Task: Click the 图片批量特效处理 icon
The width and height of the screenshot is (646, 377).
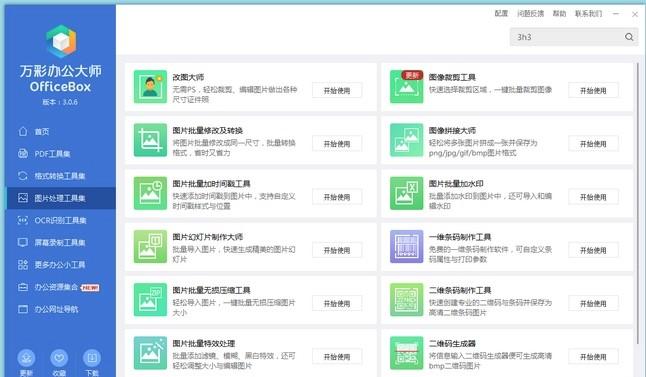Action: [x=150, y=353]
